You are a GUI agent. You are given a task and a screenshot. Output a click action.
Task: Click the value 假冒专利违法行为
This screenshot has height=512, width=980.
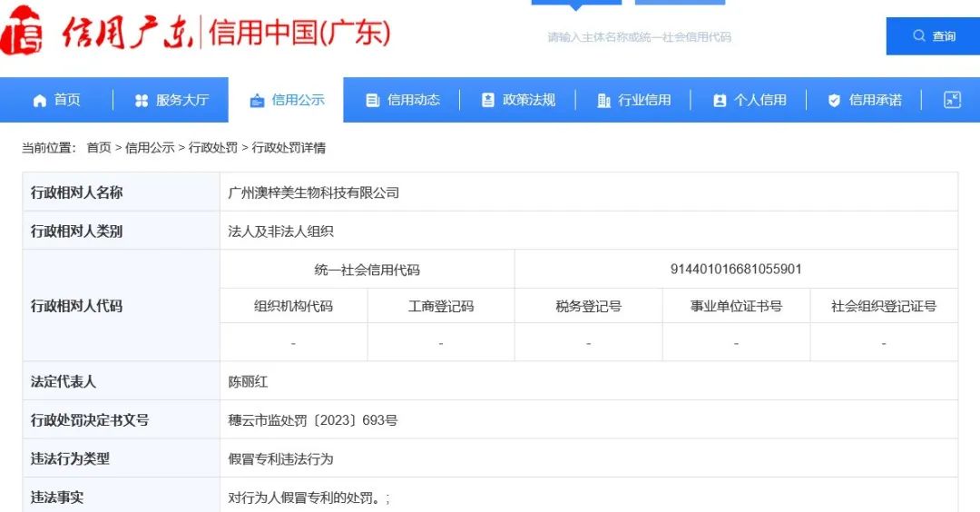pyautogui.click(x=280, y=458)
